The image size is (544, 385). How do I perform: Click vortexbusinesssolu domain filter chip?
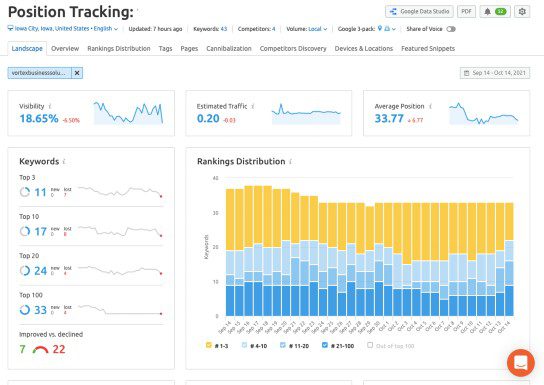click(39, 73)
